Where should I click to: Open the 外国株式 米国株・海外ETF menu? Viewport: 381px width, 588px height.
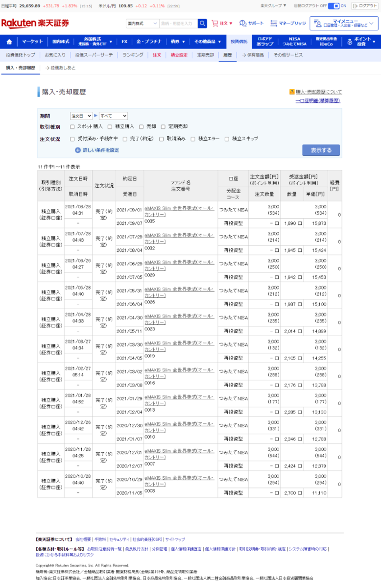[95, 42]
